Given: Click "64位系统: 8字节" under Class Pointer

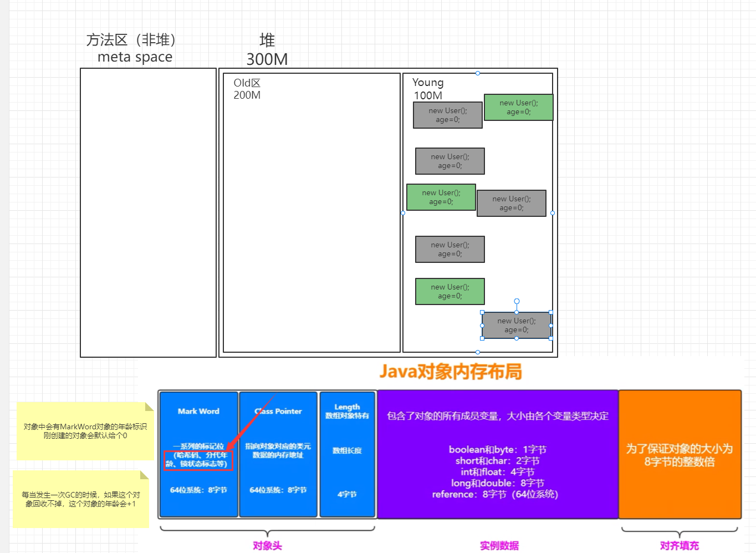Looking at the screenshot, I should 278,490.
